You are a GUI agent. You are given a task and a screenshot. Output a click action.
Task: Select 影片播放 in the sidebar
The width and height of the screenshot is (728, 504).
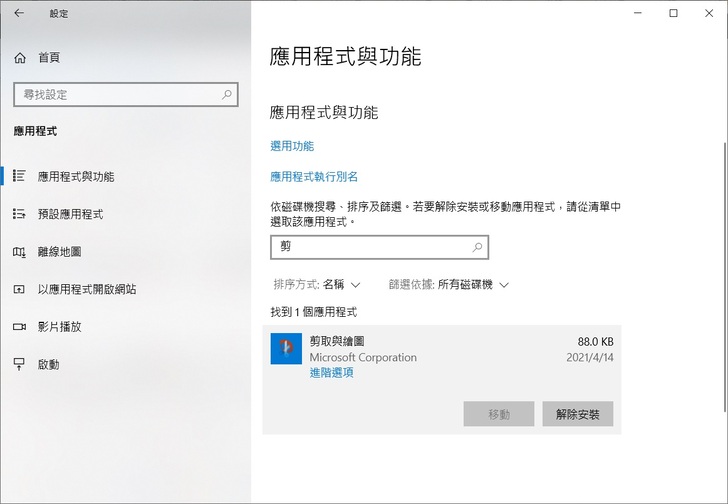click(59, 327)
